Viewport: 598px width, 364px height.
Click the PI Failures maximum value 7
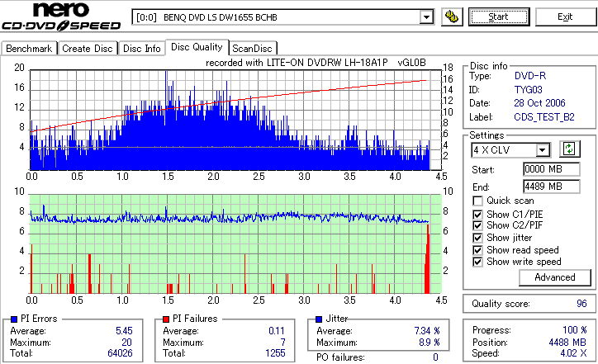coord(282,343)
